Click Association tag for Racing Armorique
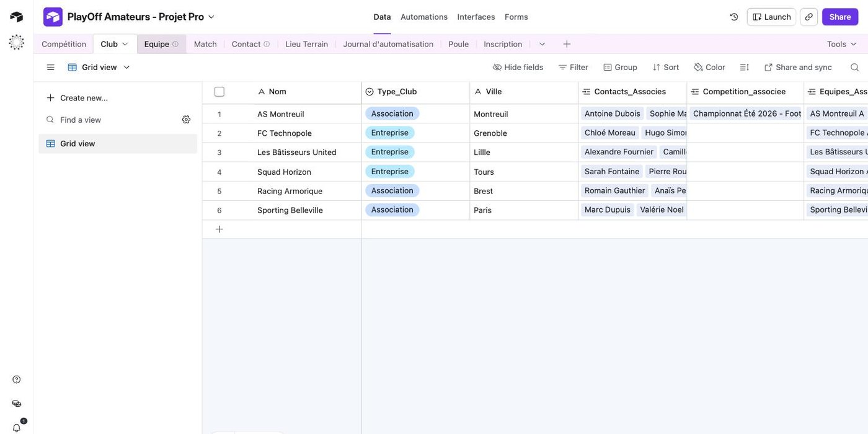This screenshot has height=434, width=868. click(392, 190)
